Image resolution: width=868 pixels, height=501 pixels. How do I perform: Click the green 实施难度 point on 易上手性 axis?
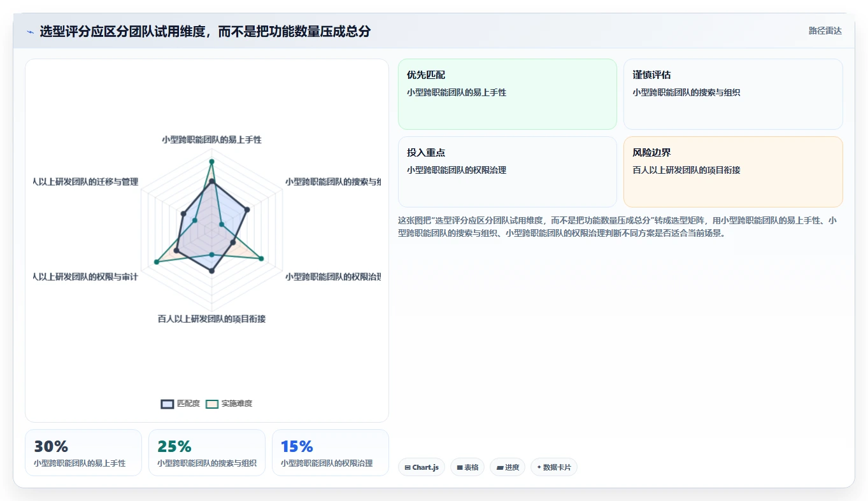coord(211,162)
